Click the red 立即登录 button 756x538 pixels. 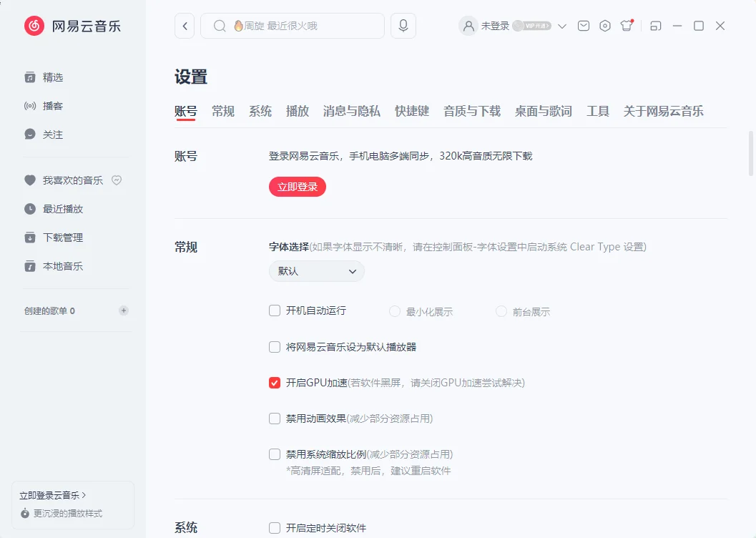(x=298, y=187)
